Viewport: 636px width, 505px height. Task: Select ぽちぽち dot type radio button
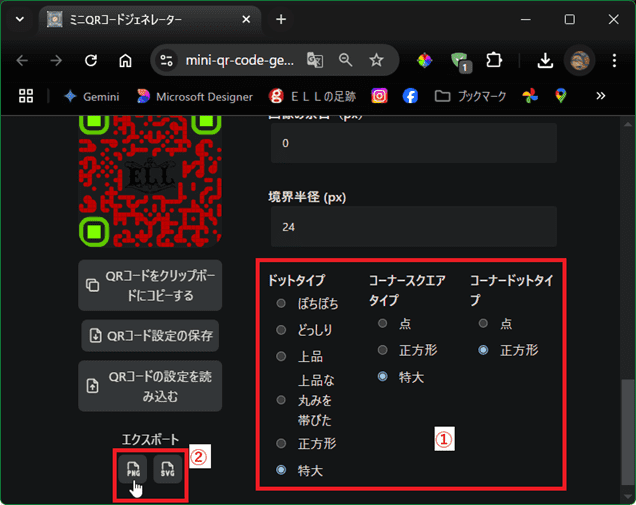282,304
